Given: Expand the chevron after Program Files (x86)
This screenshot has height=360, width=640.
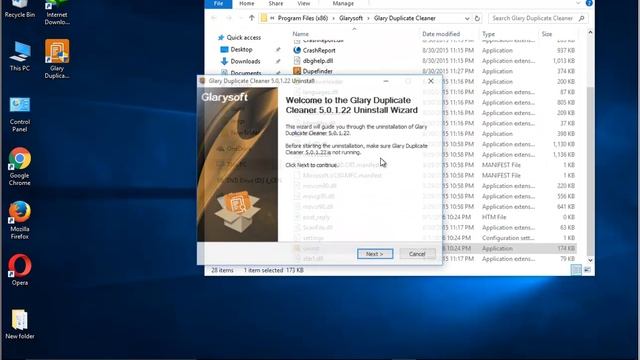Looking at the screenshot, I should (333, 18).
